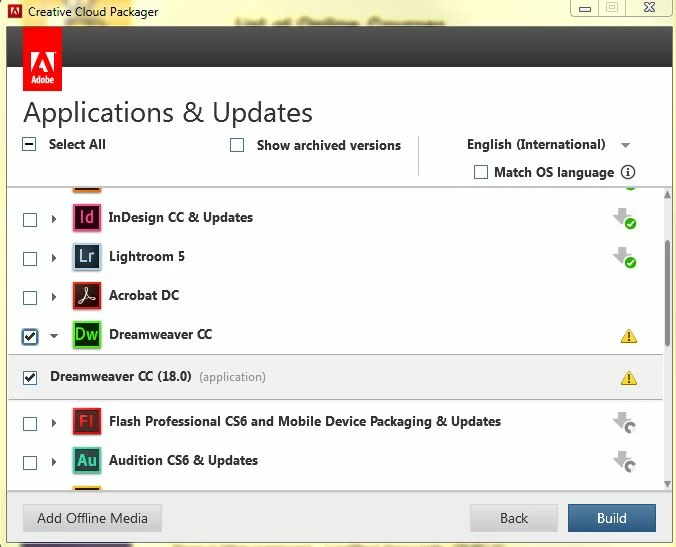Click the Dreamweaver CC warning triangle icon
This screenshot has height=547, width=676.
(x=629, y=336)
